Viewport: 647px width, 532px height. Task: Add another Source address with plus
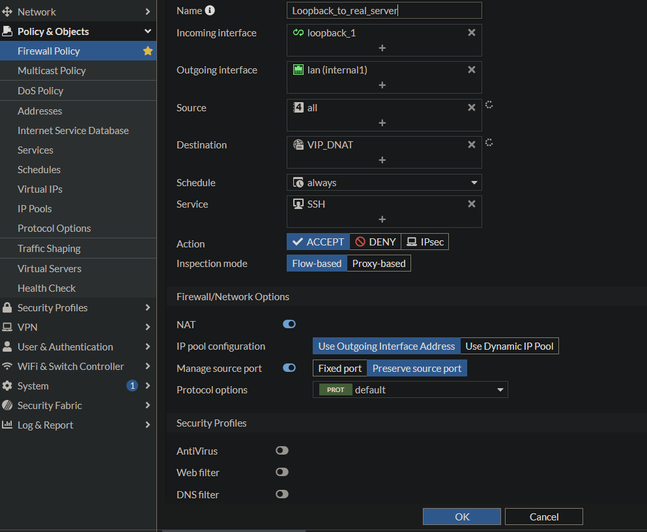tap(383, 123)
